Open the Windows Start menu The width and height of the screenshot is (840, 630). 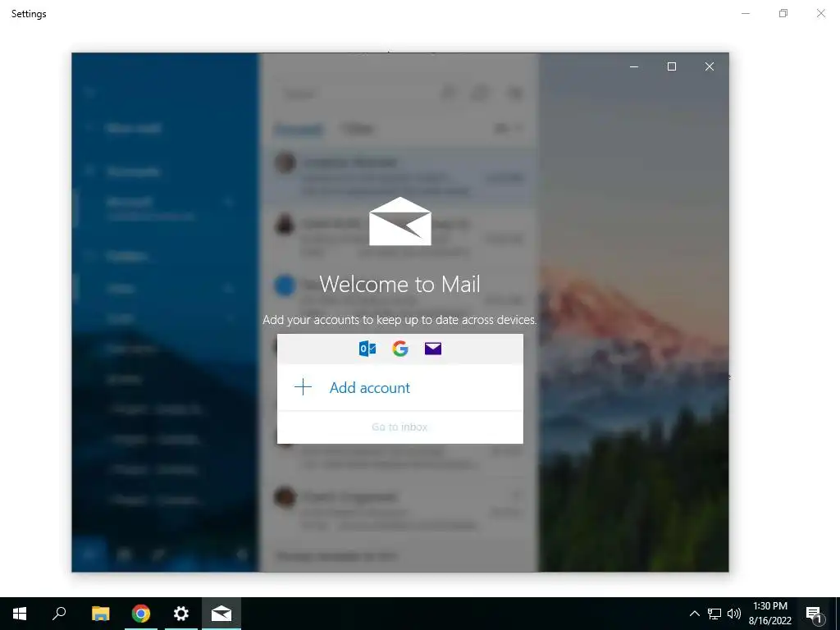click(20, 614)
